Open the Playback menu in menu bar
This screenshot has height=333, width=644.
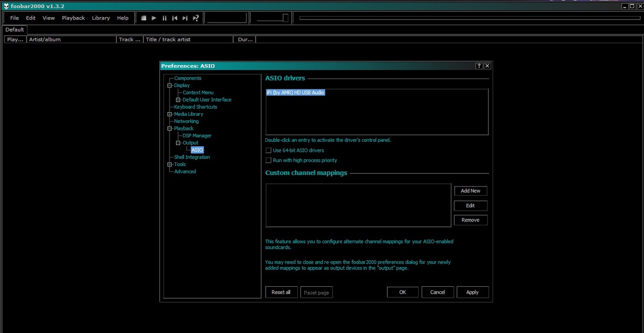73,18
